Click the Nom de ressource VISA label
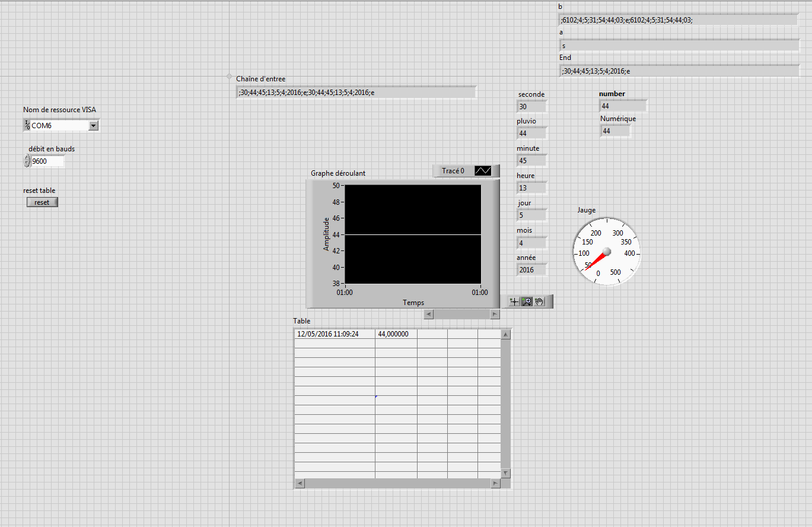The width and height of the screenshot is (812, 527). pyautogui.click(x=59, y=110)
